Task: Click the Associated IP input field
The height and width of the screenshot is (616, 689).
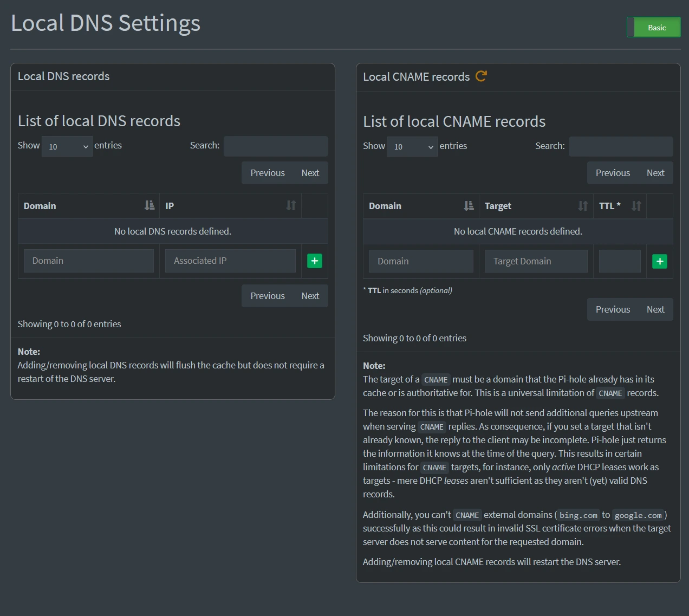Action: [230, 261]
